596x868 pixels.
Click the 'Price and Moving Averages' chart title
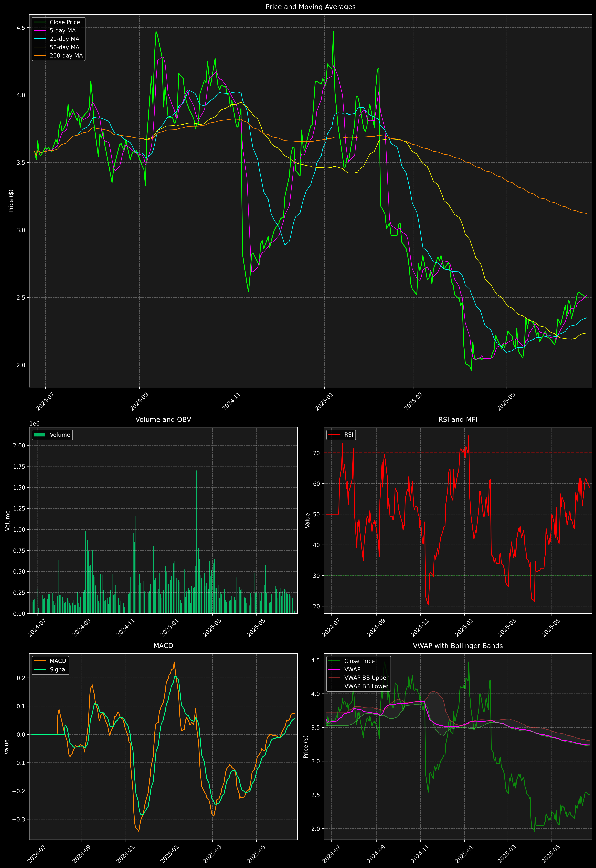310,7
